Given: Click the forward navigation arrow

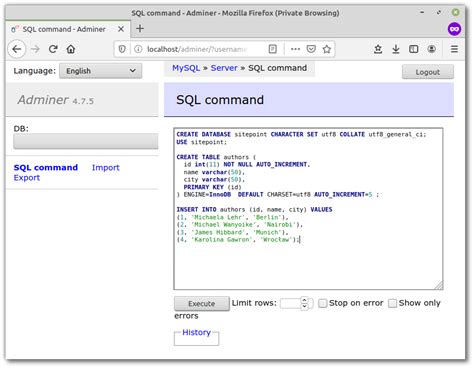Looking at the screenshot, I should pos(35,49).
